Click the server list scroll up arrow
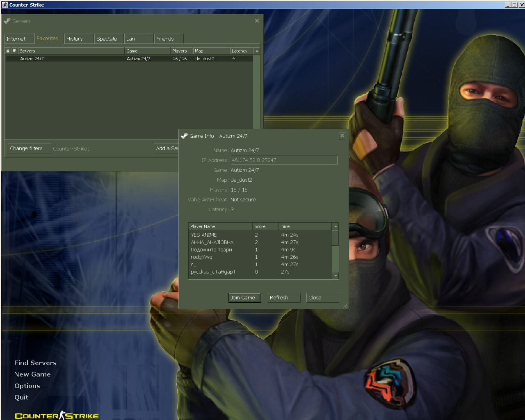 pos(257,51)
